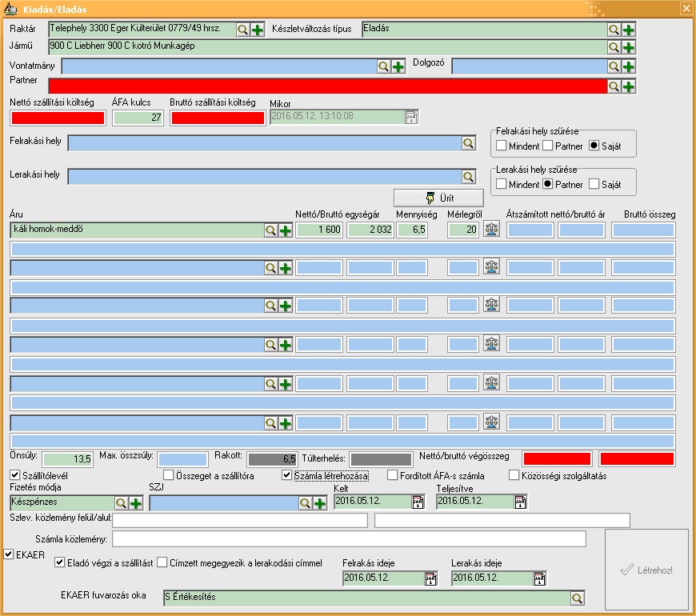Click the Max. összsúly field
Image resolution: width=696 pixels, height=616 pixels.
182,459
